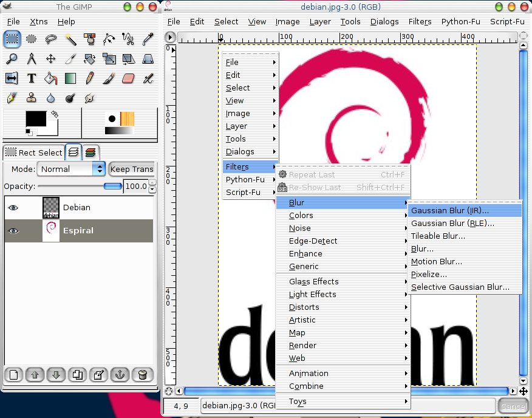The image size is (532, 418).
Task: Switch to the Layers tab
Action: tap(73, 152)
